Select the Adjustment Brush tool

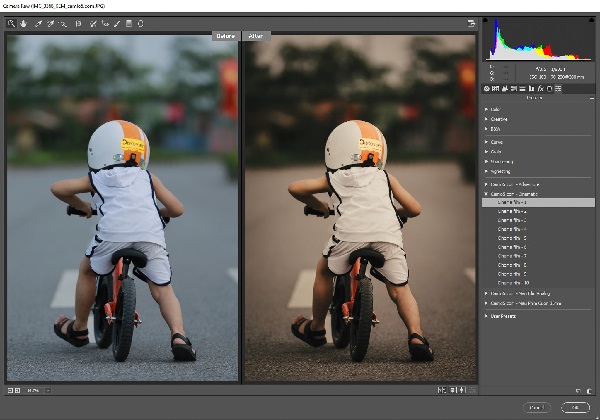coord(117,24)
